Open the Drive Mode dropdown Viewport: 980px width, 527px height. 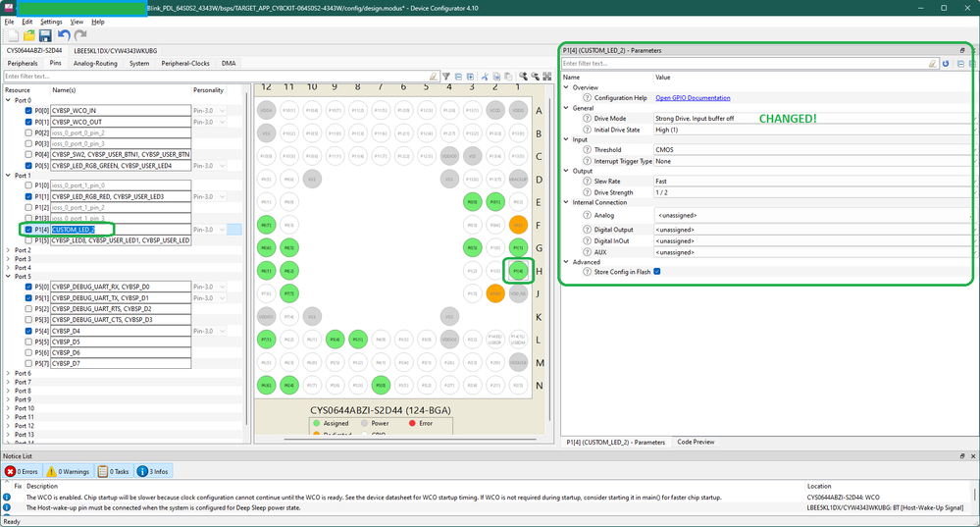pos(812,119)
